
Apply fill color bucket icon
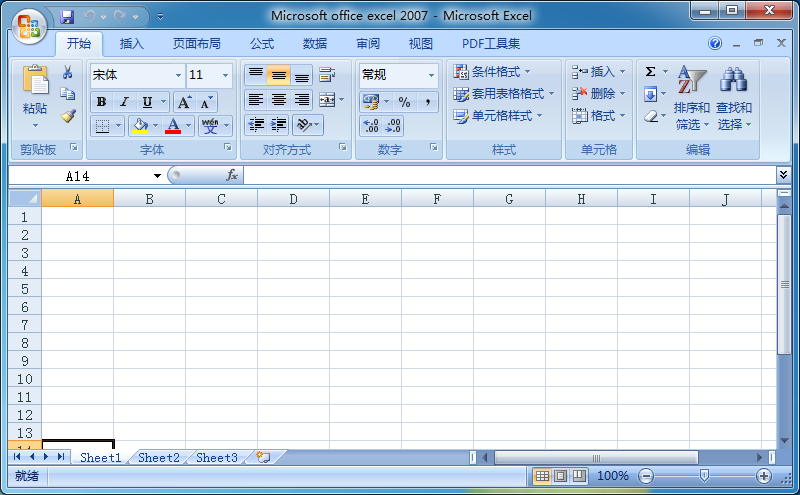140,126
